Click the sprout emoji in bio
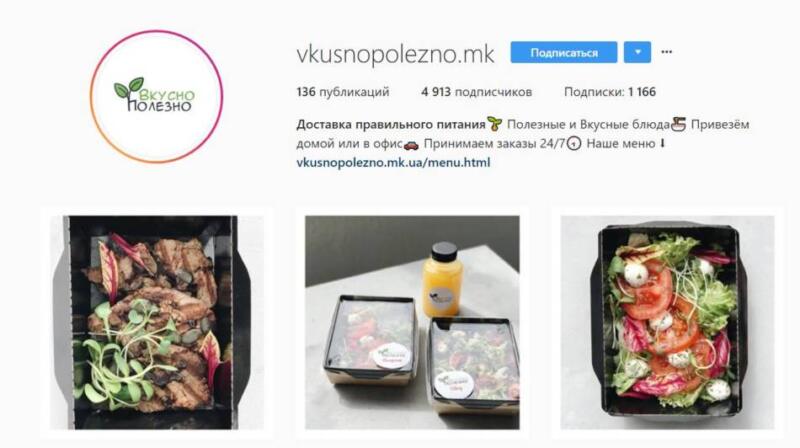This screenshot has width=800, height=448. click(x=494, y=123)
